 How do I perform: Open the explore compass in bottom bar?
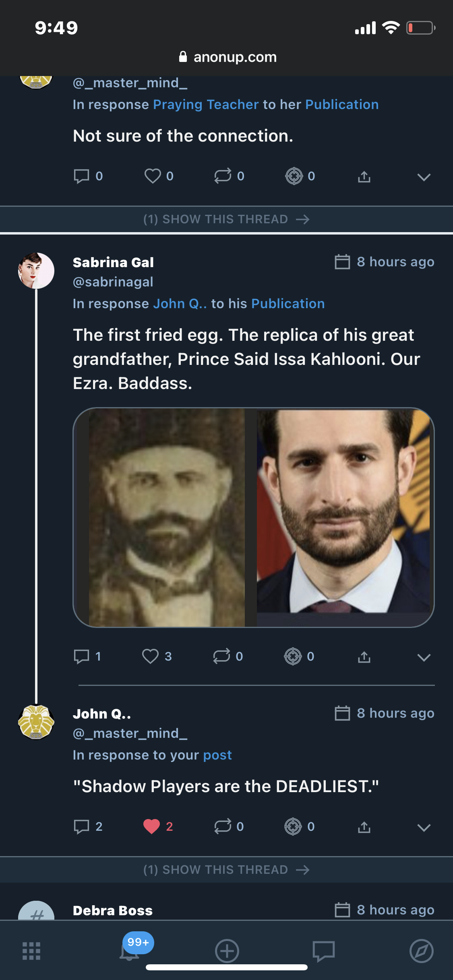point(421,951)
